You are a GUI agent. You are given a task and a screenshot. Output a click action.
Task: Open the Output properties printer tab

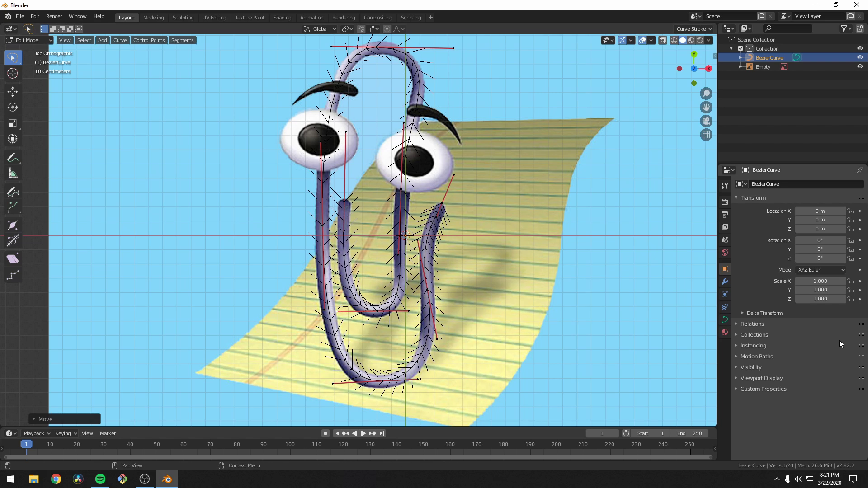point(725,214)
